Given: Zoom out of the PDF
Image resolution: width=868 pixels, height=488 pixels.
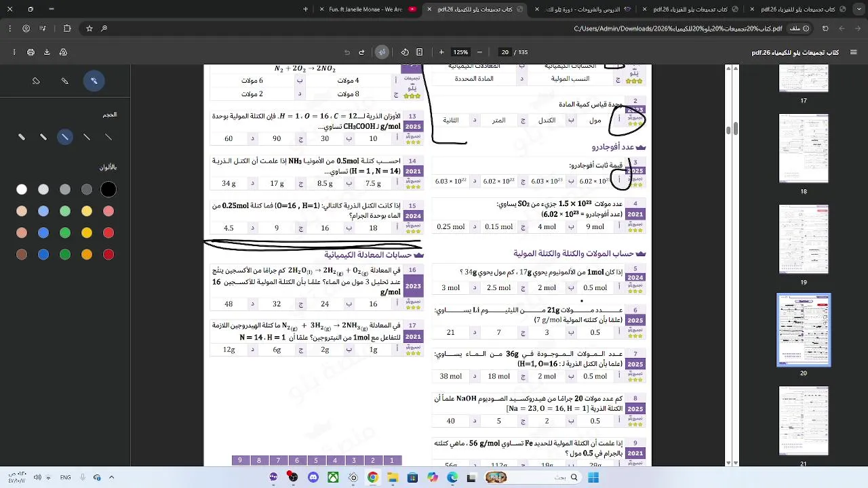Looking at the screenshot, I should (x=479, y=52).
